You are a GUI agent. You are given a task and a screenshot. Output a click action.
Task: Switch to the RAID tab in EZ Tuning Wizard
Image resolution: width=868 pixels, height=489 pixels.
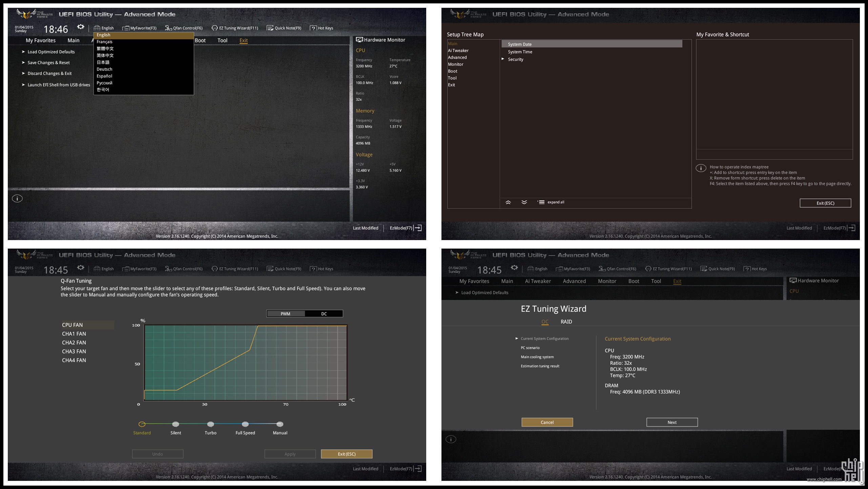point(566,321)
